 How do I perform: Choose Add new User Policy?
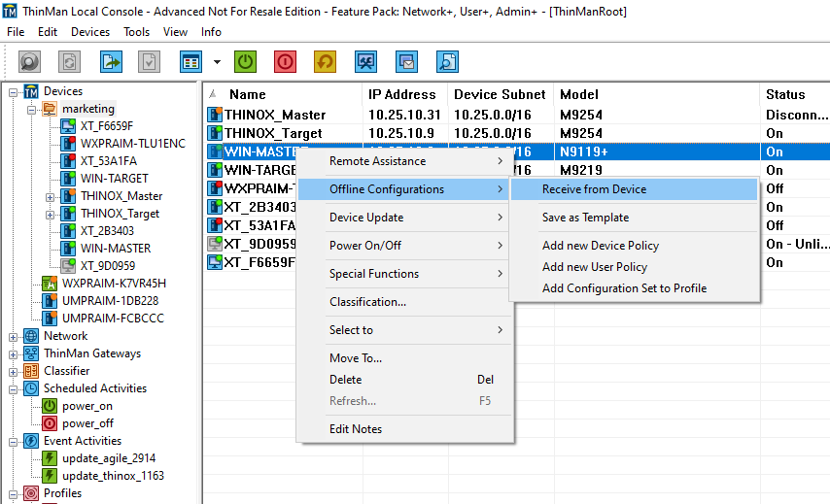pyautogui.click(x=634, y=267)
